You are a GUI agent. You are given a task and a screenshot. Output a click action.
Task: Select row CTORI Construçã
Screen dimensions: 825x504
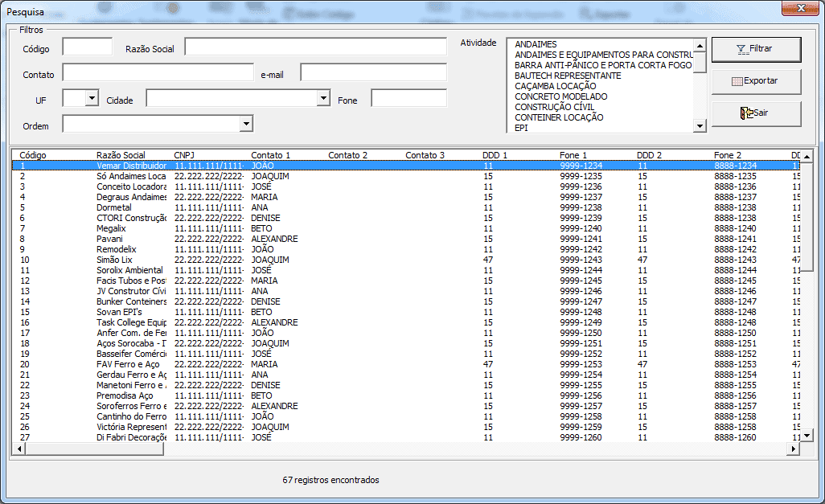click(x=406, y=218)
